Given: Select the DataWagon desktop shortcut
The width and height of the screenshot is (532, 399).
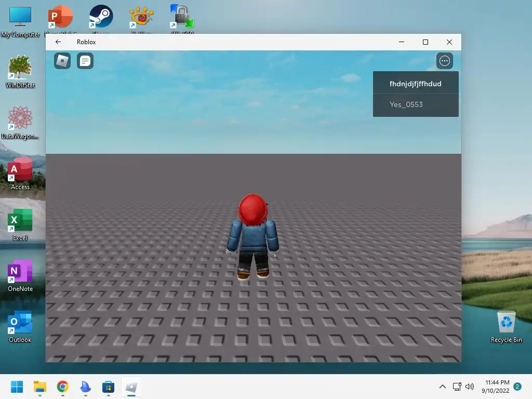Looking at the screenshot, I should [x=20, y=123].
